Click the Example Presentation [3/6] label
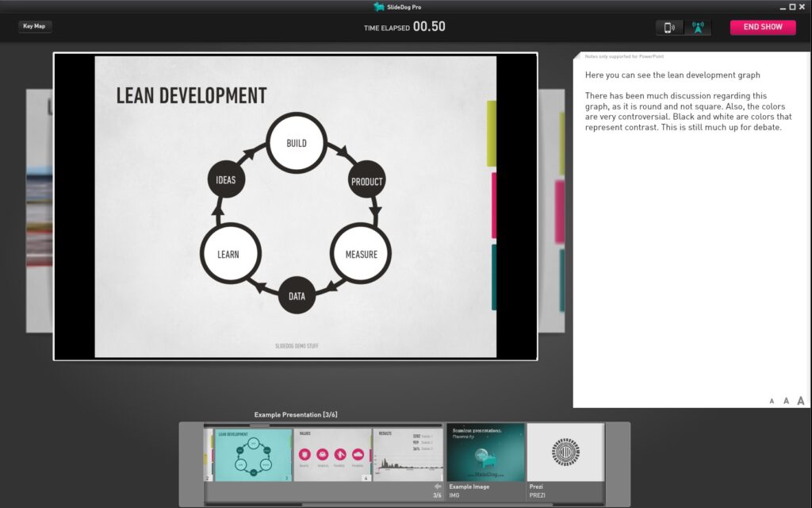 [x=297, y=414]
